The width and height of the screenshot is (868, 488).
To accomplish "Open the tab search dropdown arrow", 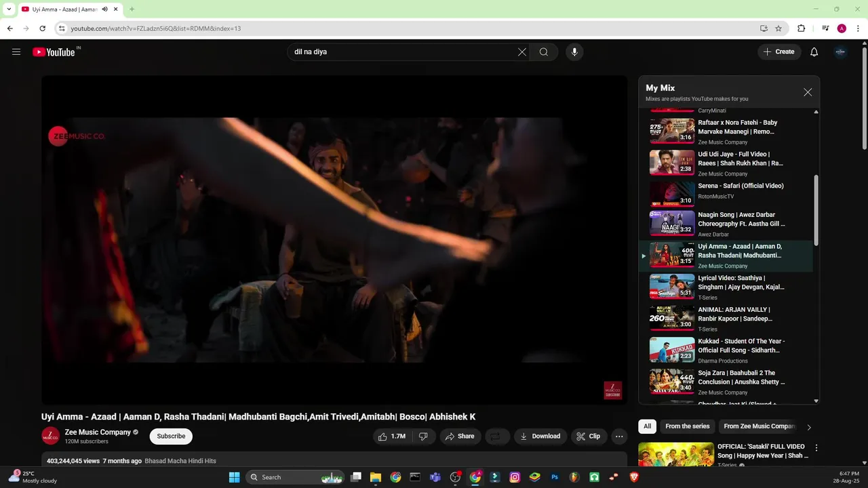I will click(x=8, y=9).
